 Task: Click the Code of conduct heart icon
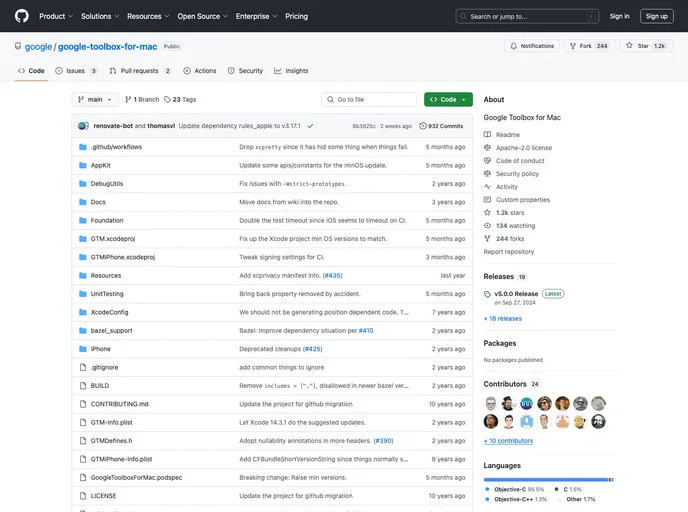click(x=487, y=161)
